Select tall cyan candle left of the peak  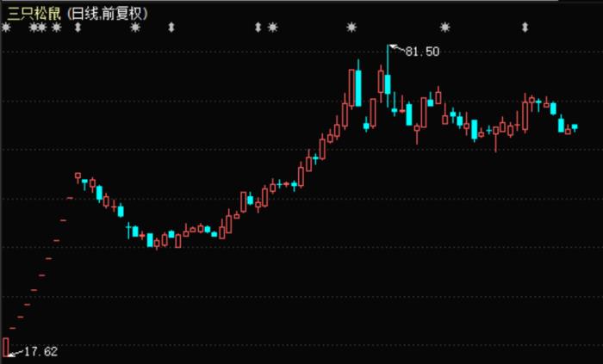(x=357, y=86)
